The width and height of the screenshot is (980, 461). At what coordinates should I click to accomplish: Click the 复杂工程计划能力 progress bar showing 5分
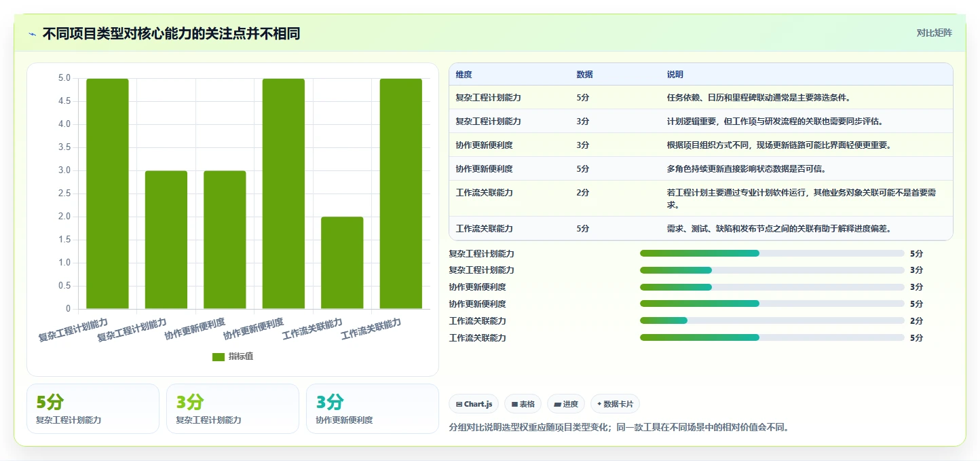[x=772, y=253]
